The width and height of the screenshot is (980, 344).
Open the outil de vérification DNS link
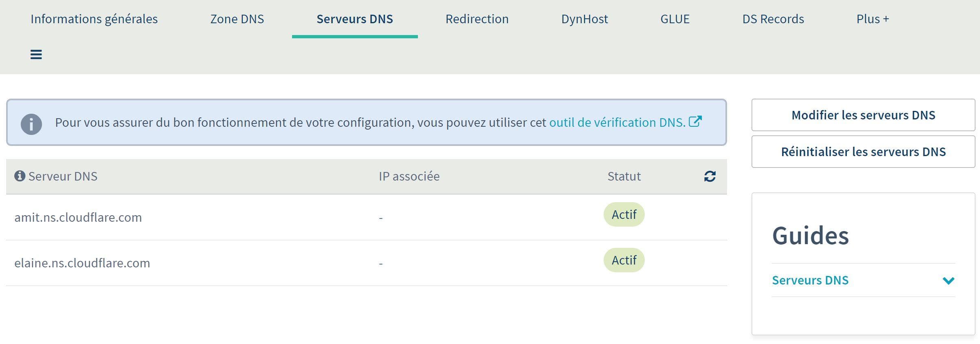[617, 122]
